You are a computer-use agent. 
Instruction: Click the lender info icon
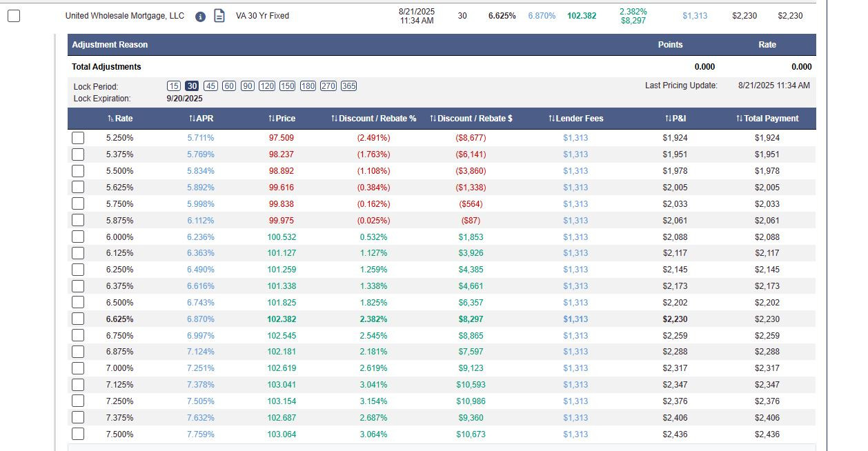coord(200,17)
